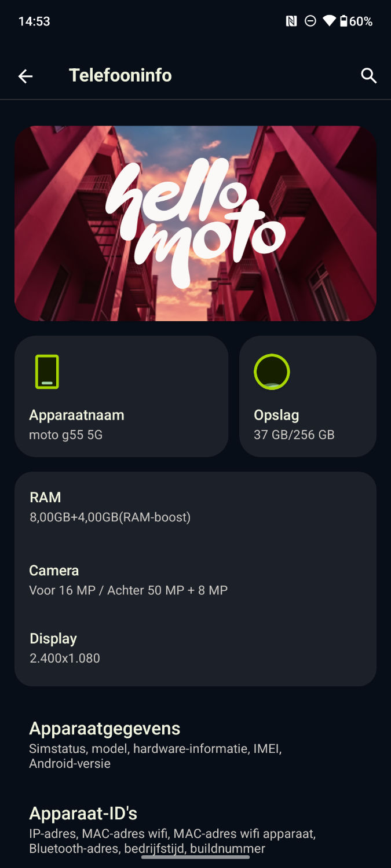Tap the back arrow icon

(25, 76)
